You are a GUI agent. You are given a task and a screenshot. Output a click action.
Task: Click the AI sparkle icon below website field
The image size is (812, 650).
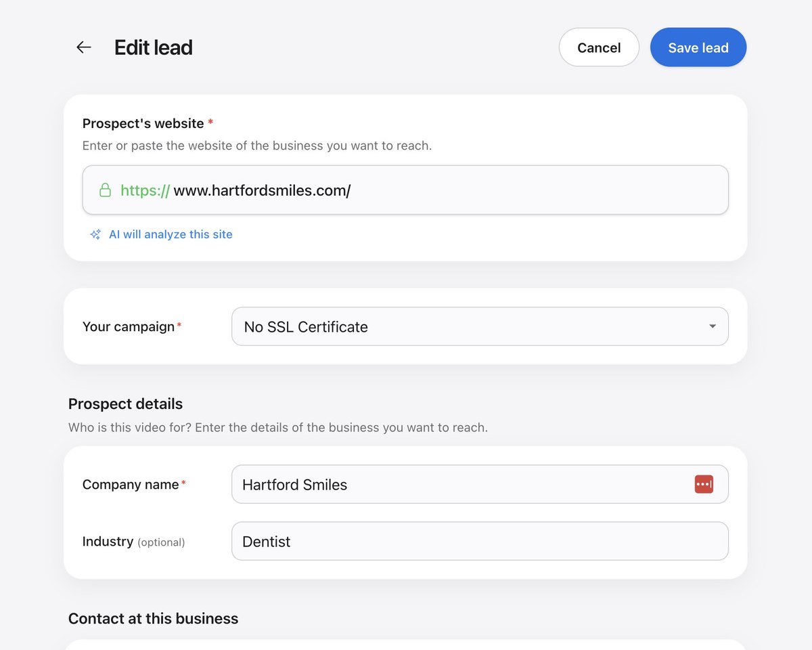tap(95, 234)
